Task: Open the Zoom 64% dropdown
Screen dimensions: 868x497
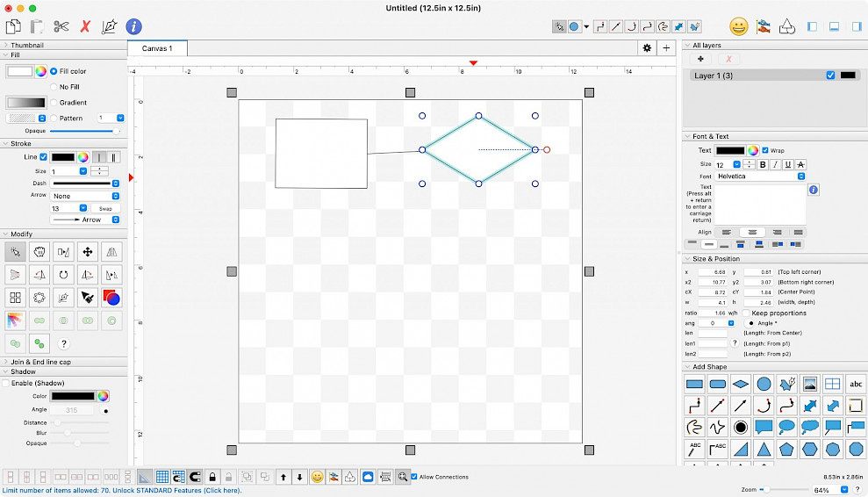Action: [844, 490]
